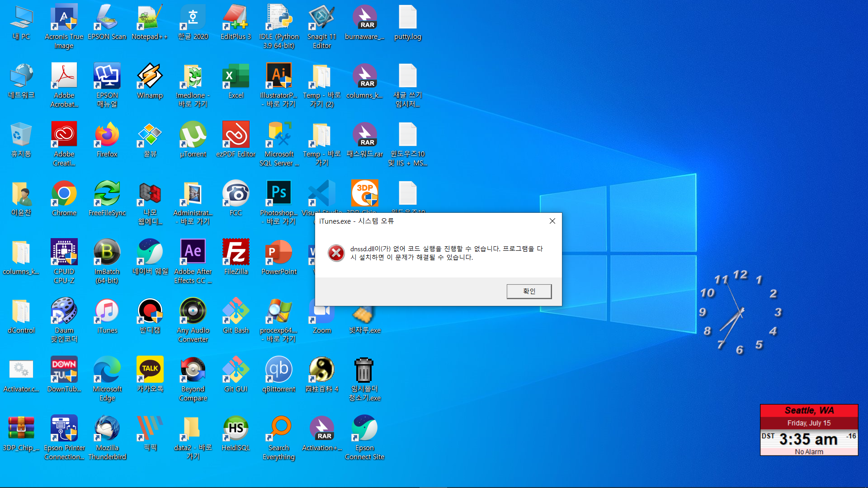Screen dimensions: 868x488
Task: Close the iTunes.exe system error dialog
Action: click(552, 221)
